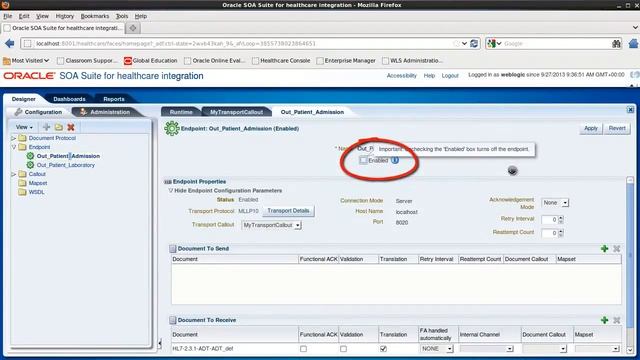Click the endpoint green gear icon in header
Viewport: 640px width, 360px height.
click(x=171, y=129)
